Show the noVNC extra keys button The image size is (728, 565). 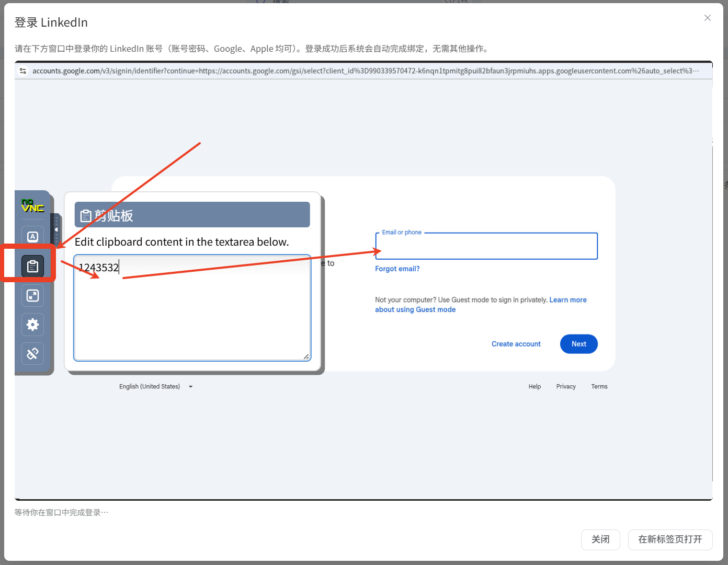[32, 237]
